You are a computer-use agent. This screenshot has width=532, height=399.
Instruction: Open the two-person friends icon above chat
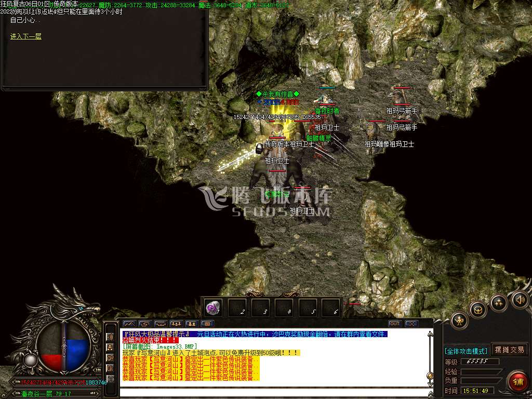pyautogui.click(x=192, y=324)
